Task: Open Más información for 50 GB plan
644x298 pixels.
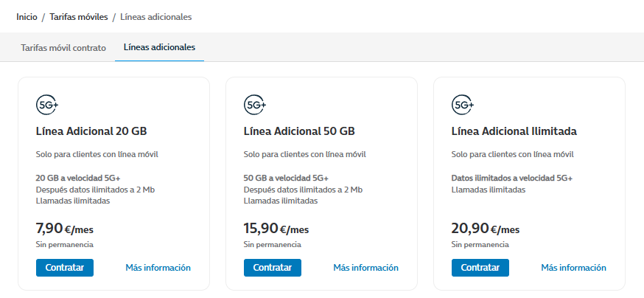Action: tap(365, 268)
